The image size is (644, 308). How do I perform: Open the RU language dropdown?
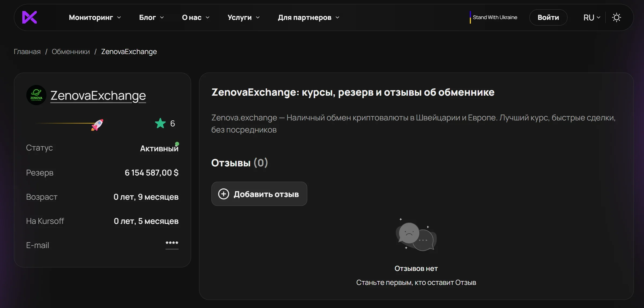tap(592, 17)
